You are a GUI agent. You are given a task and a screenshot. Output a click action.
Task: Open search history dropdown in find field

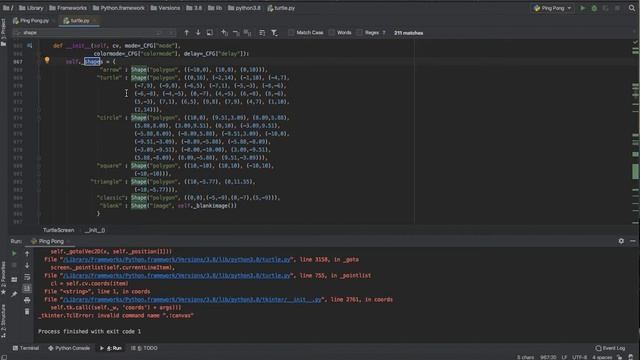coord(18,33)
